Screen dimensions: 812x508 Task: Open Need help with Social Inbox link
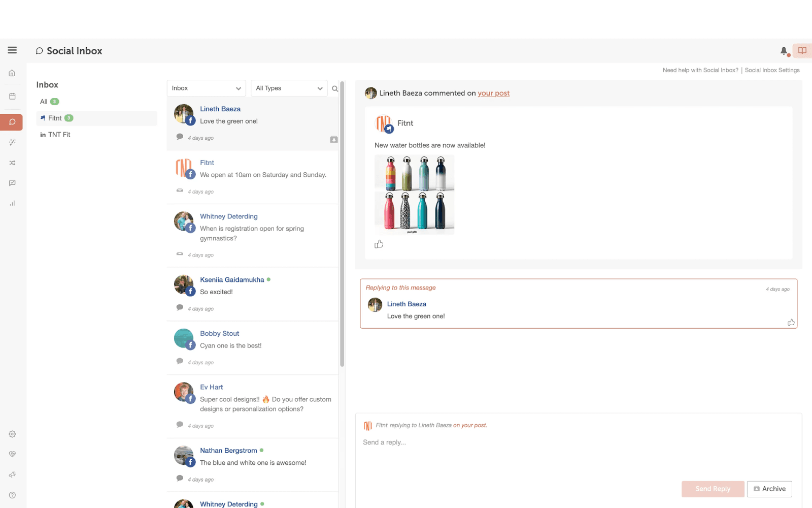(x=700, y=70)
